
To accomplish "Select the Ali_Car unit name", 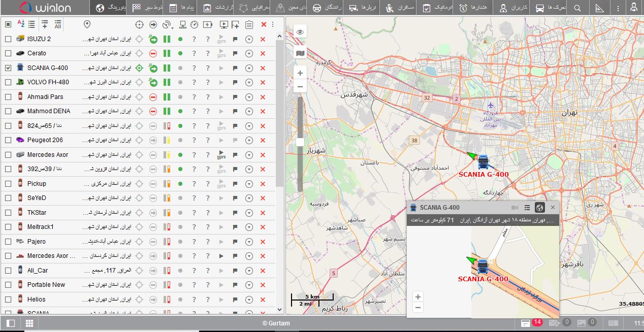I will (38, 271).
